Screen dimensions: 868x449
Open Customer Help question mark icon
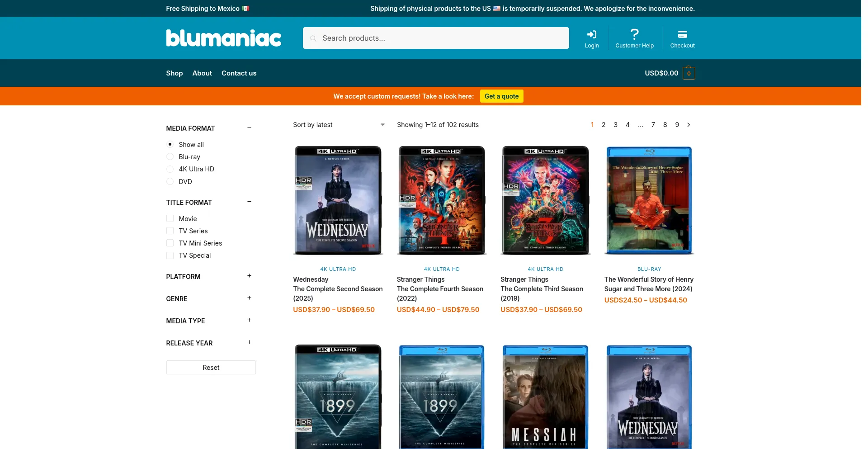tap(634, 34)
